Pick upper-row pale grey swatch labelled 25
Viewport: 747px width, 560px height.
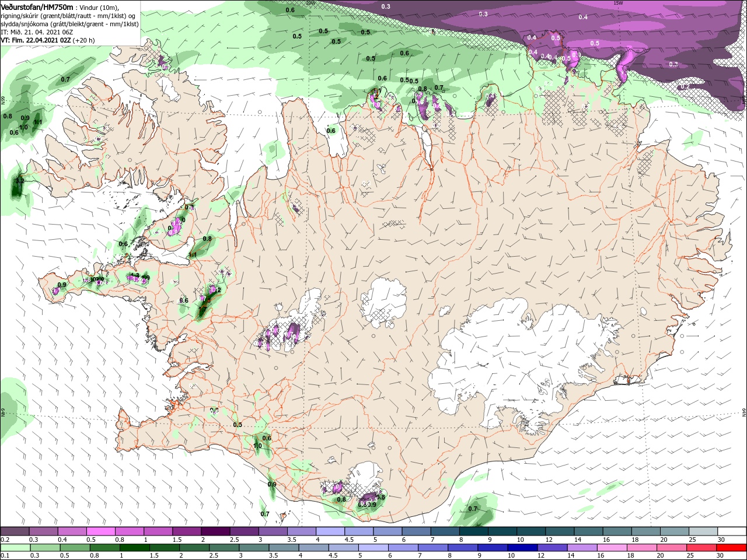(x=704, y=531)
